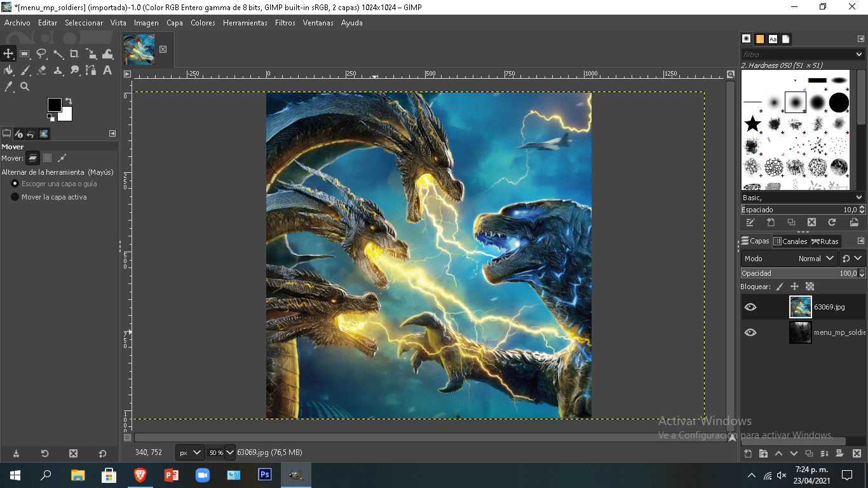Select the Smudge tool
This screenshot has width=868, height=488.
click(74, 71)
